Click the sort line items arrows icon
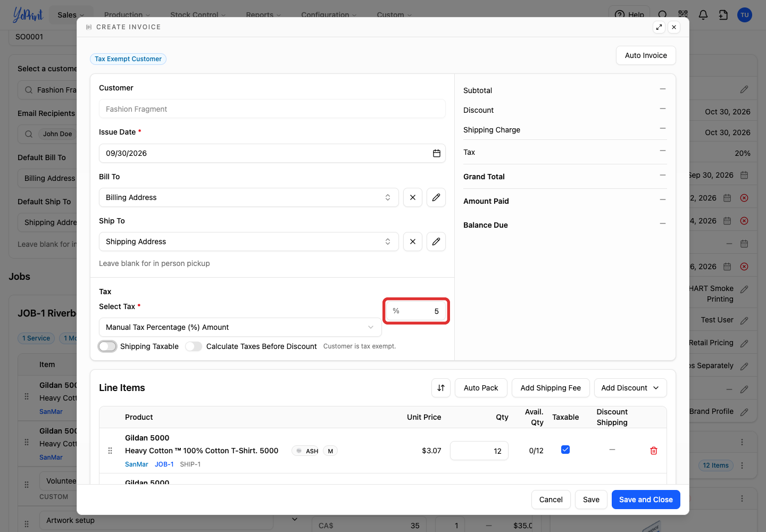 (441, 388)
